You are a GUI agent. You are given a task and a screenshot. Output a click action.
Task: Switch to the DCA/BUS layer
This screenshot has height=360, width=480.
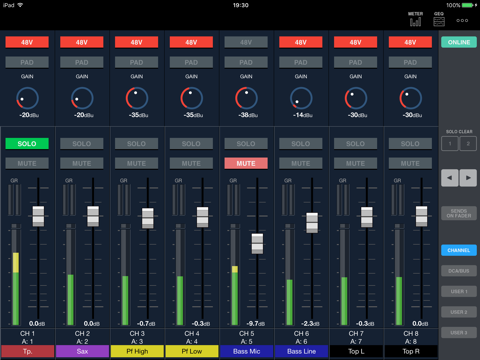tap(459, 271)
